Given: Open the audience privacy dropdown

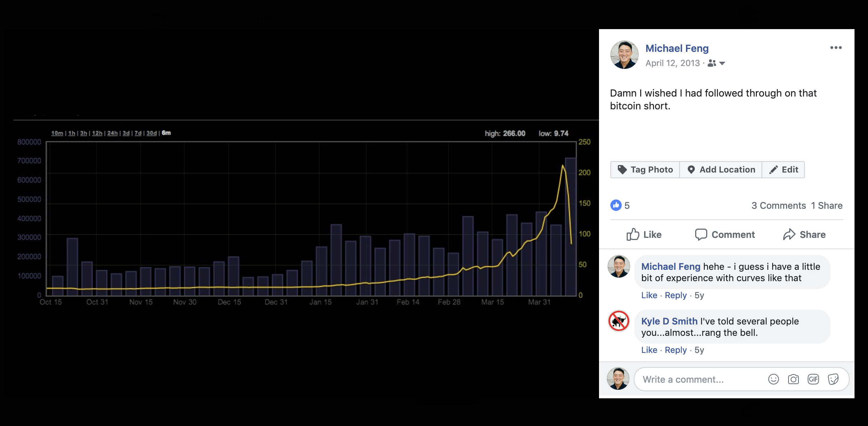Looking at the screenshot, I should [x=723, y=63].
